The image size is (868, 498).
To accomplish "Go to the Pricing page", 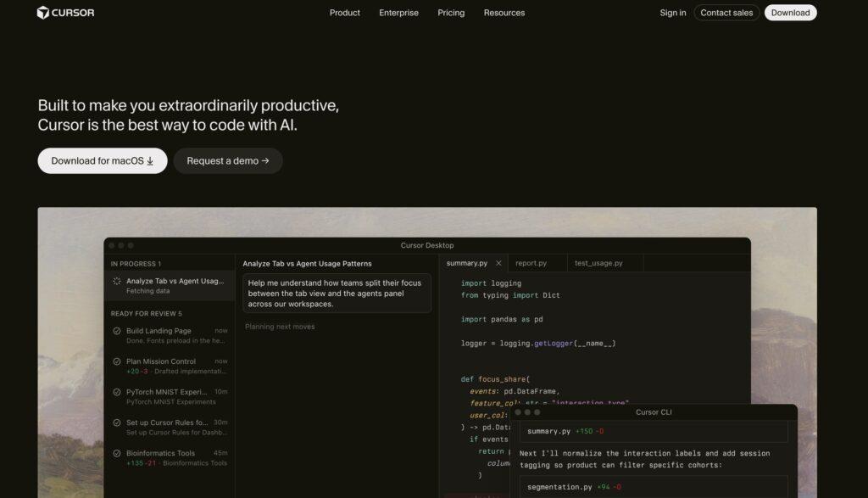I will [x=451, y=13].
